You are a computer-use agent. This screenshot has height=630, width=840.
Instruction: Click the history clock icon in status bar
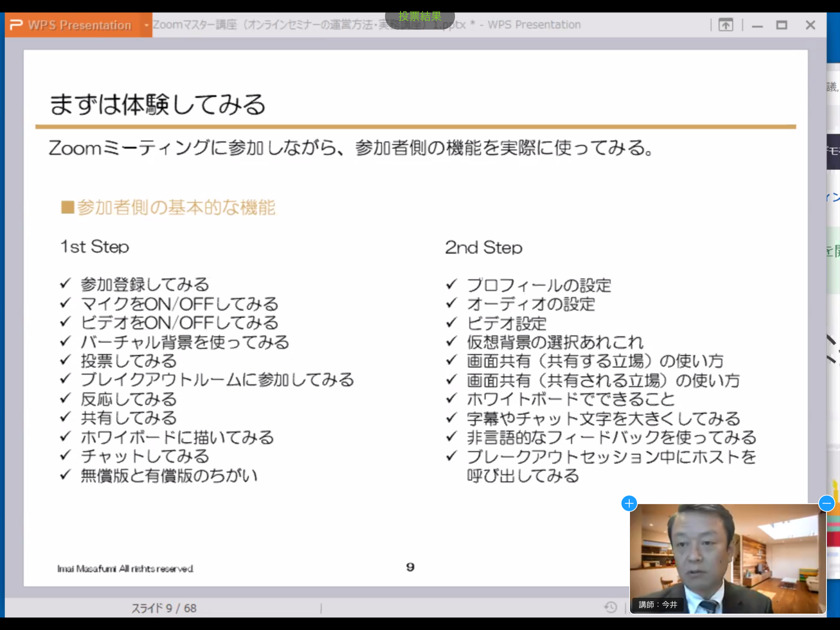611,607
